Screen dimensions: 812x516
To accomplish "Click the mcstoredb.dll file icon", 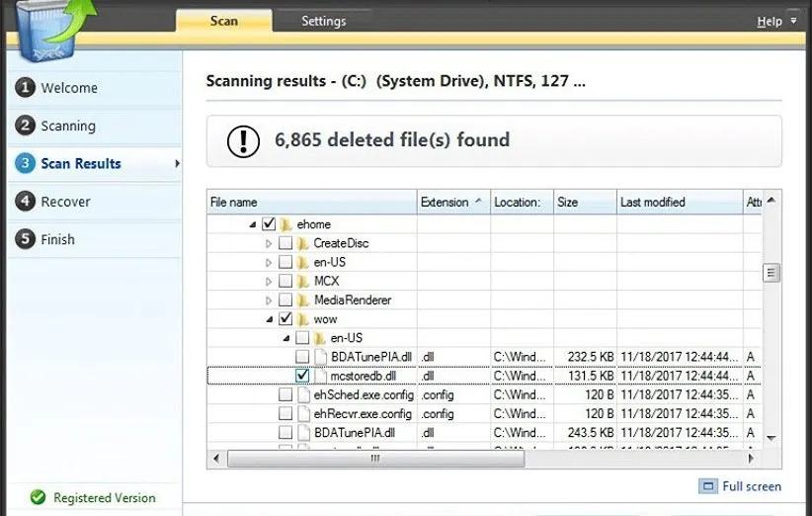I will [x=320, y=376].
